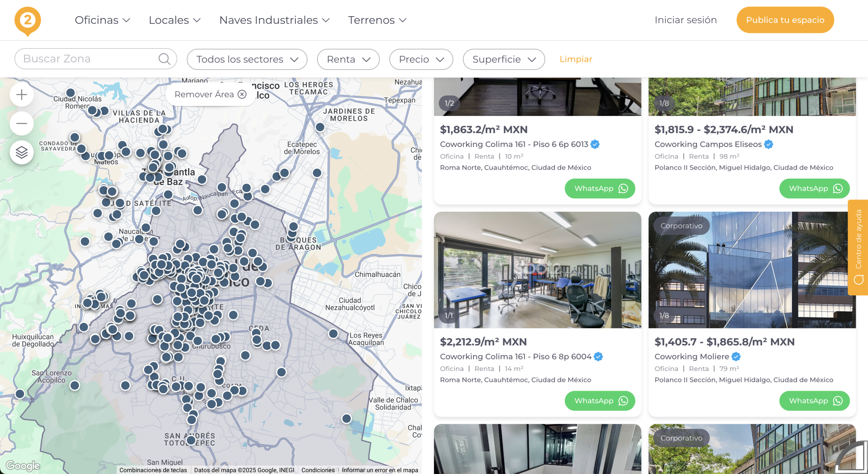The height and width of the screenshot is (474, 868).
Task: Click Combinaciones de teclas on map
Action: 153,470
